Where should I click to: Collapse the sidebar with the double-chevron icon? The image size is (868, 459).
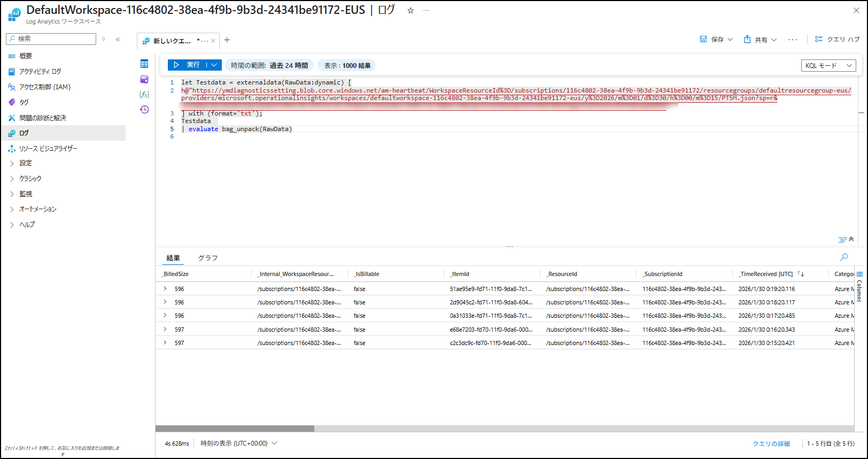[118, 39]
